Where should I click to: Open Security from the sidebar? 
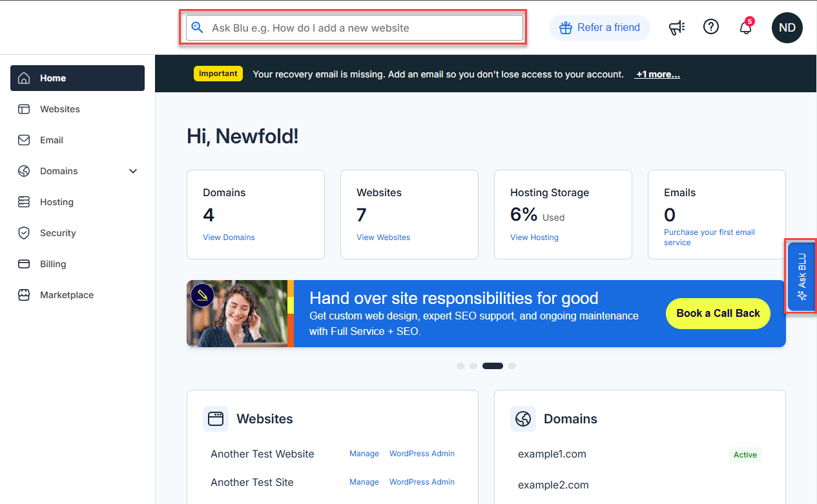click(58, 233)
